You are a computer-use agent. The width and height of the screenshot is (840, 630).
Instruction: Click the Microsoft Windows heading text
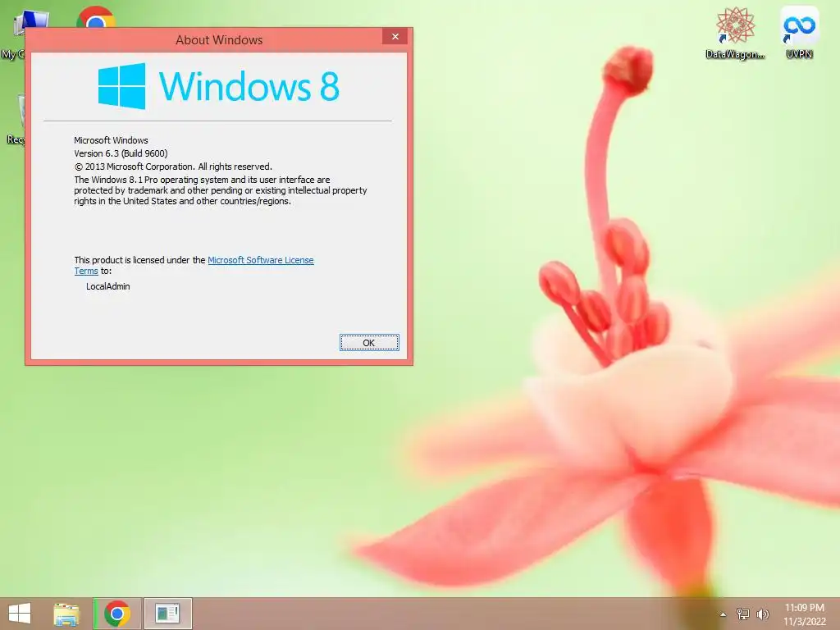[x=111, y=140]
